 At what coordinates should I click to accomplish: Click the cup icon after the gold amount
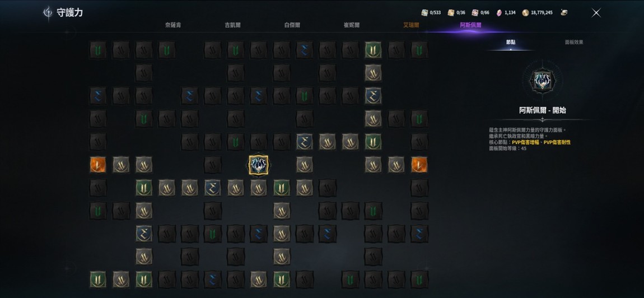(564, 12)
